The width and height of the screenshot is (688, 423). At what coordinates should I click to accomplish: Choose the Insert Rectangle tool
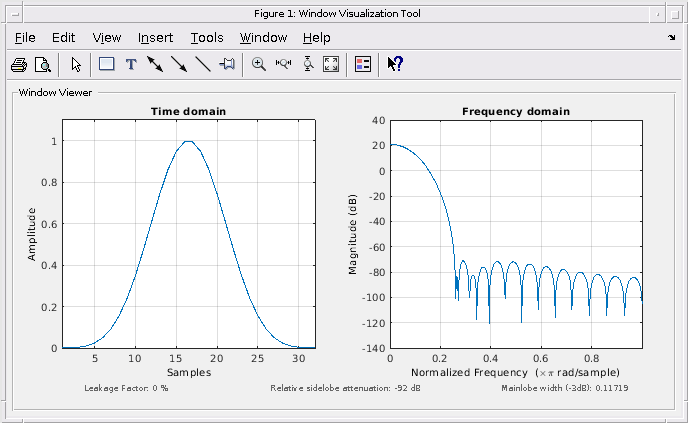[107, 64]
